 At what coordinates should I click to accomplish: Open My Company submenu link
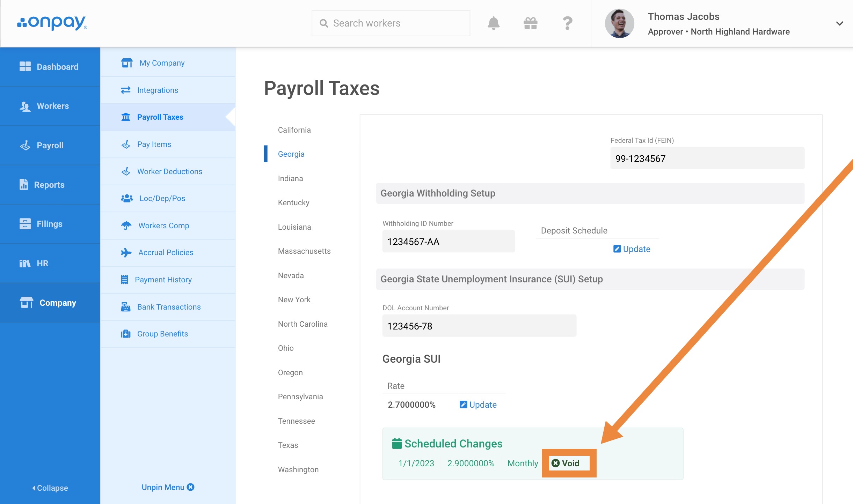[x=162, y=63]
